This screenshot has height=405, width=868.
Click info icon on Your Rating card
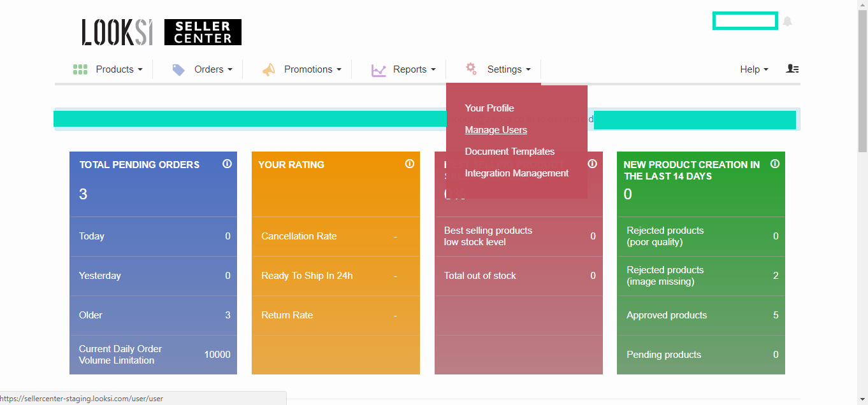coord(410,164)
